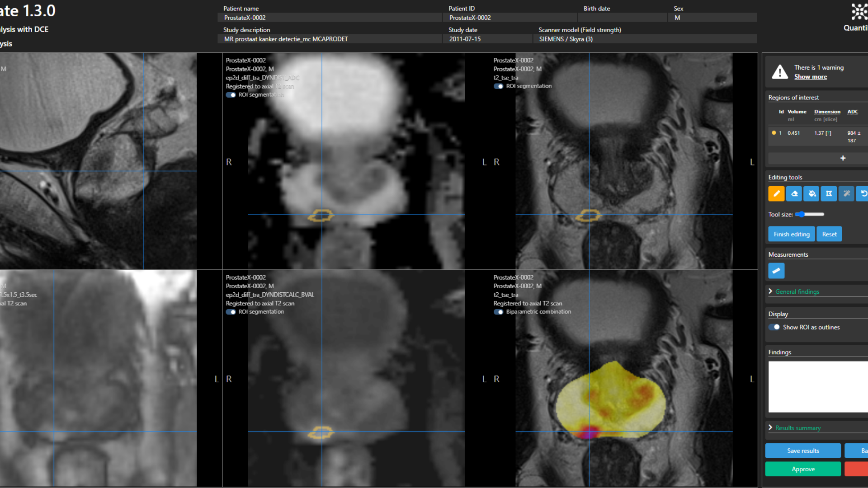Toggle ROI segmentation on ADC view

[x=231, y=95]
